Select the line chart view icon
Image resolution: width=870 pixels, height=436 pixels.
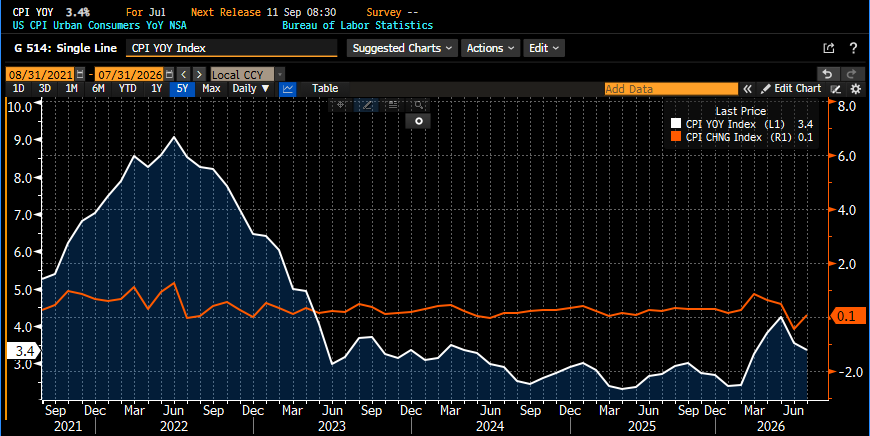(x=287, y=89)
